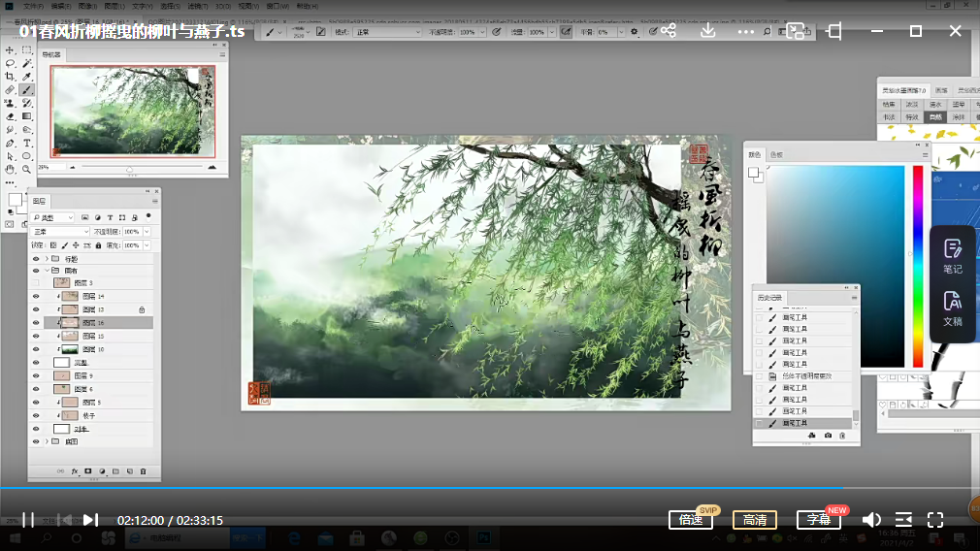Viewport: 980px width, 551px height.
Task: Switch to the 图层 panel tab
Action: [x=40, y=201]
